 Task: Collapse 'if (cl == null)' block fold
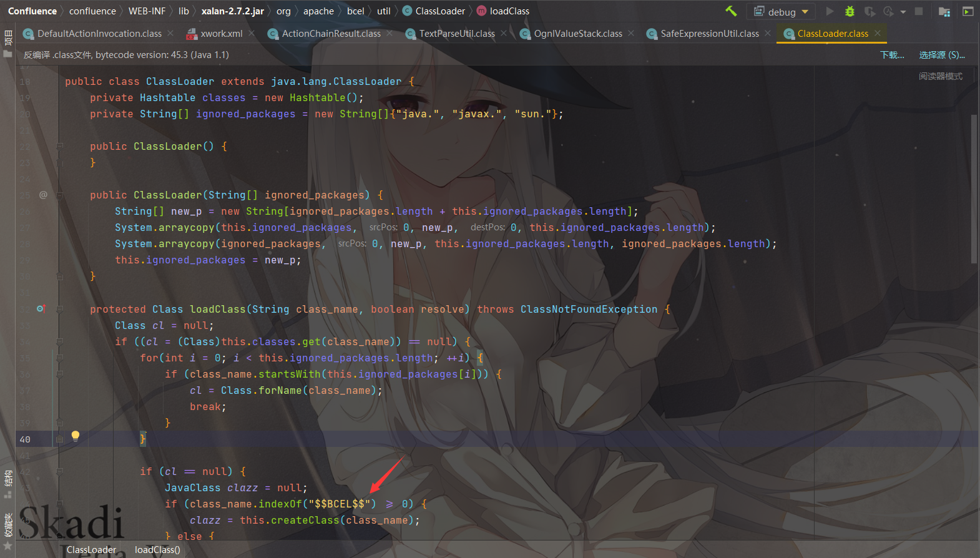point(60,471)
